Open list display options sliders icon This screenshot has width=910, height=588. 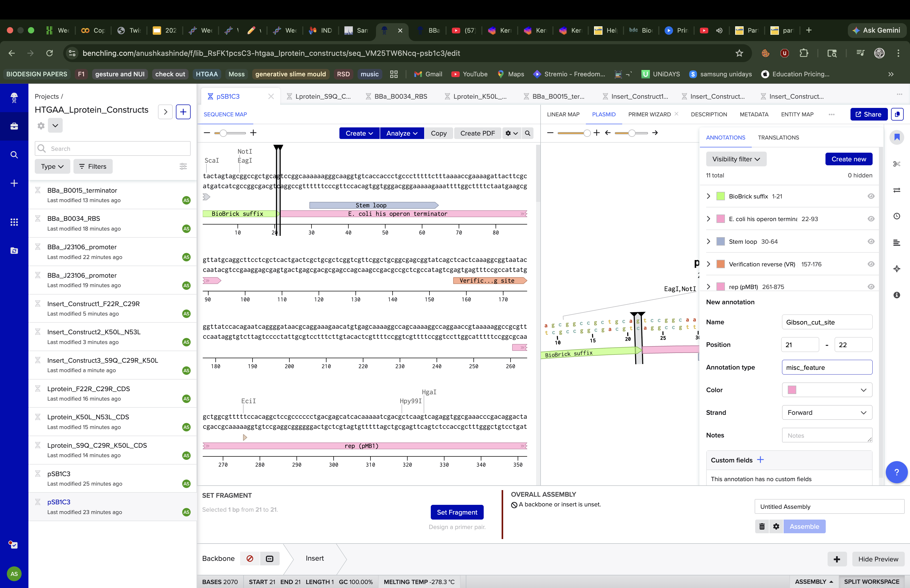click(x=183, y=166)
